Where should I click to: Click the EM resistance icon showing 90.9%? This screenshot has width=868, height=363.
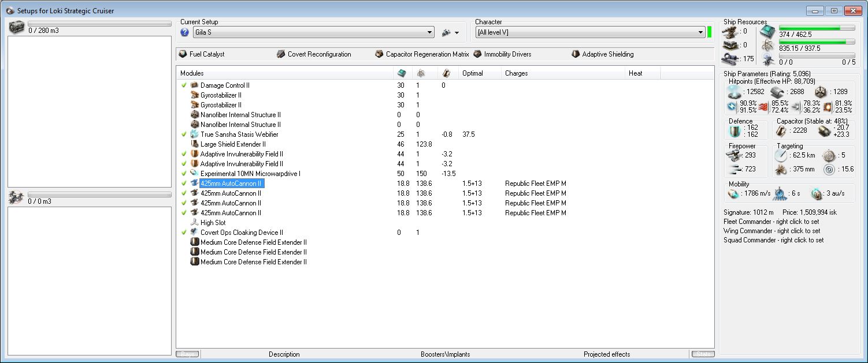point(733,107)
